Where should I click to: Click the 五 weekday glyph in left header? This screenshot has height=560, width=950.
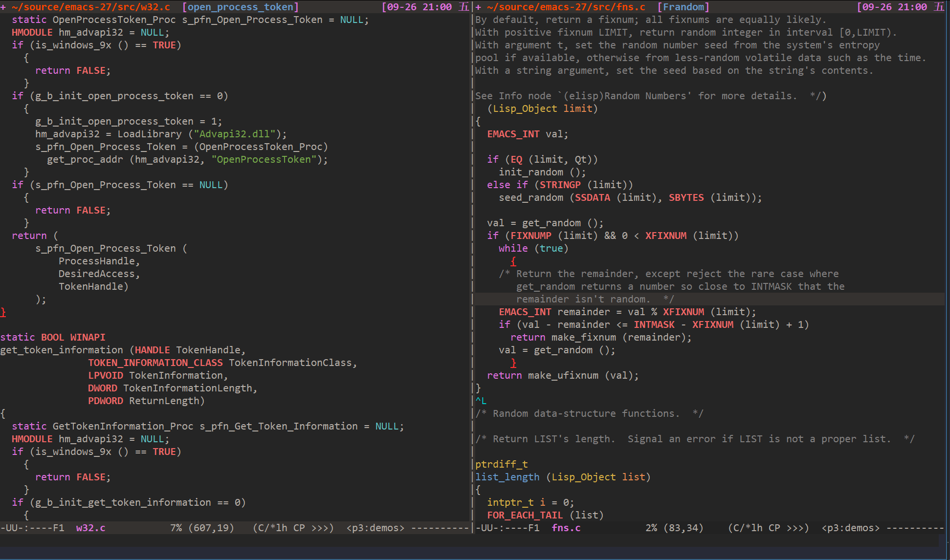pos(463,7)
